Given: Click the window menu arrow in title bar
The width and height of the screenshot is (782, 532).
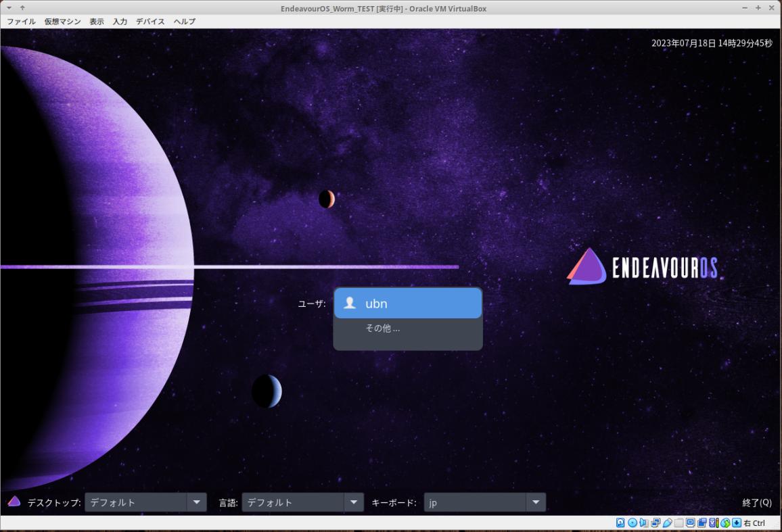Looking at the screenshot, I should click(x=9, y=8).
